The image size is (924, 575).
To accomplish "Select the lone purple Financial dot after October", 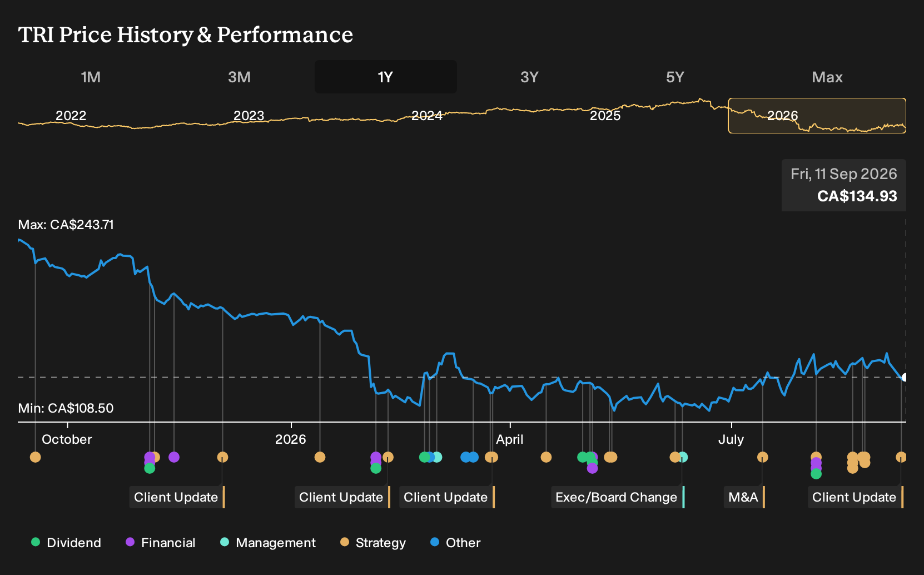I will click(174, 457).
